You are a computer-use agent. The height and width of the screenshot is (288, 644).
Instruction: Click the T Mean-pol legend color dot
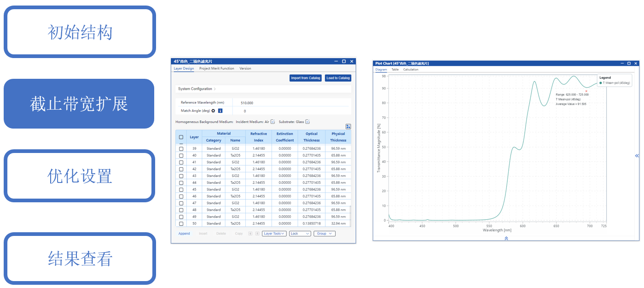(x=601, y=83)
